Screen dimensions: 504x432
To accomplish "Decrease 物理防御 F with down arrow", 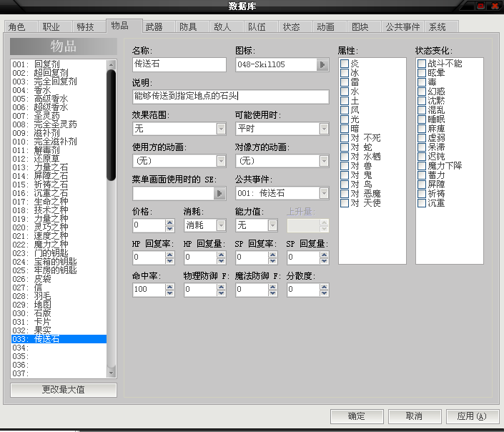I will coord(221,293).
